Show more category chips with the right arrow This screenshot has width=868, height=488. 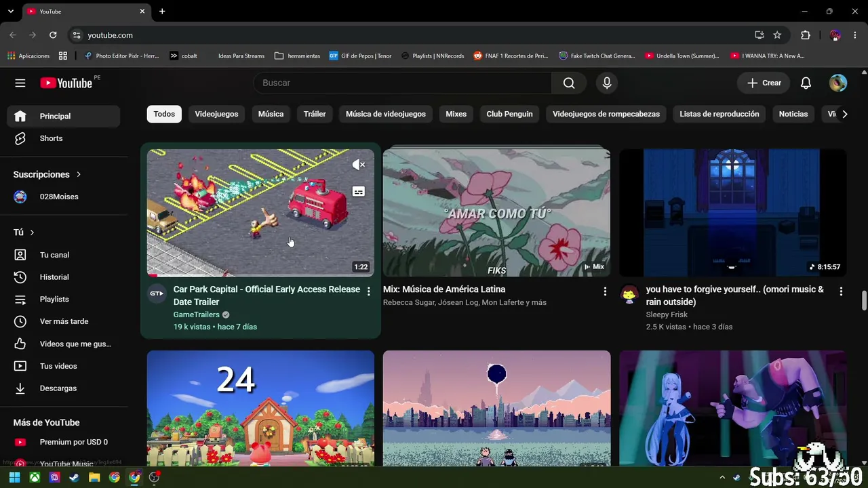click(x=844, y=115)
